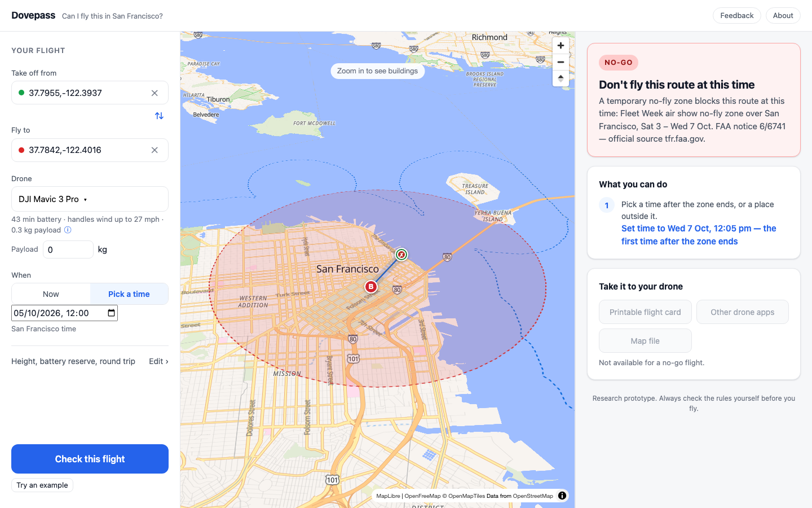Open the OpenStreetMap attribution link
The height and width of the screenshot is (508, 812).
tap(533, 496)
